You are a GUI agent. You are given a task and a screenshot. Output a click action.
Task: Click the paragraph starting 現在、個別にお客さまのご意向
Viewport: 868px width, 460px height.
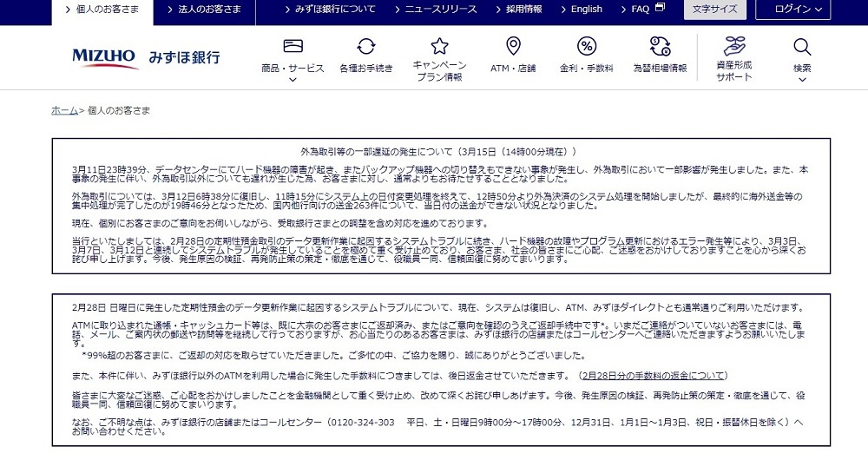point(280,224)
